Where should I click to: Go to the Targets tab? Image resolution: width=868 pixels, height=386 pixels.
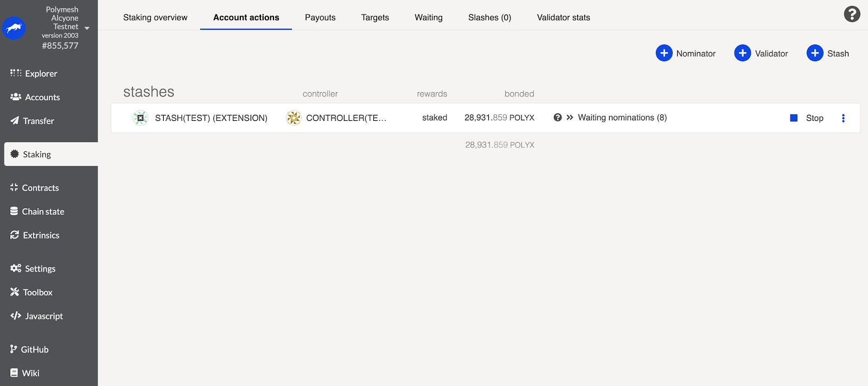[x=375, y=17]
